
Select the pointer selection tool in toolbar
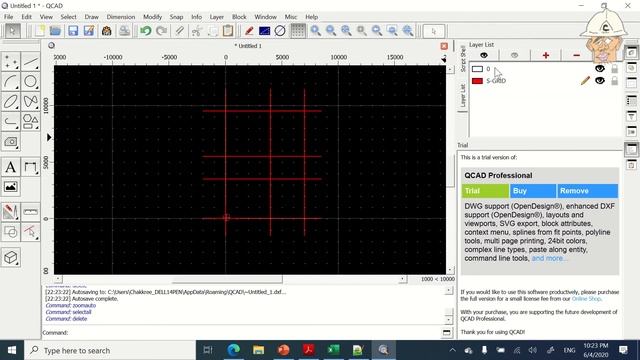click(x=12, y=31)
